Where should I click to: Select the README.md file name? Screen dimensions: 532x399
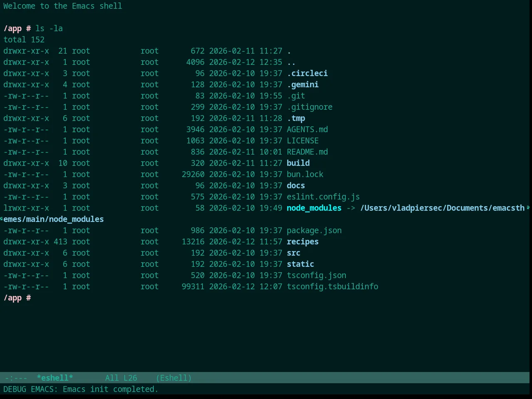[307, 152]
